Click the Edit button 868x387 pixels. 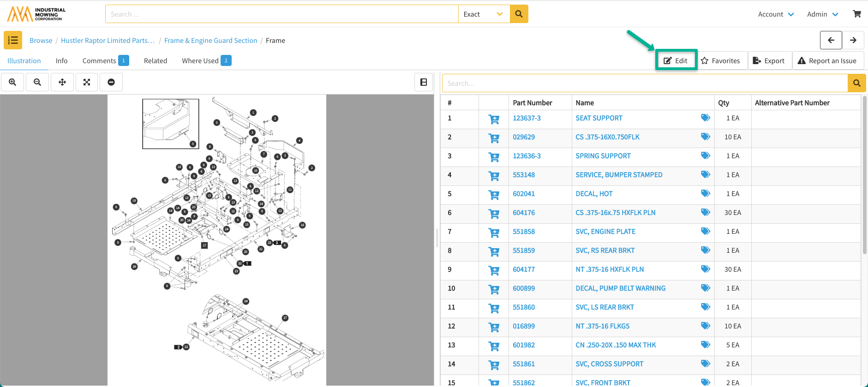point(676,61)
